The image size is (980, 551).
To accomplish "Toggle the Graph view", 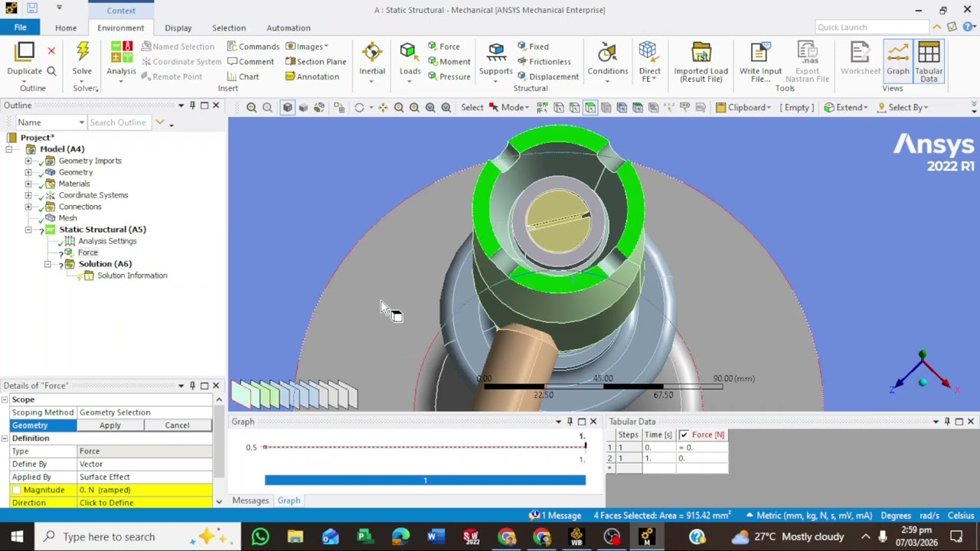I will click(897, 60).
